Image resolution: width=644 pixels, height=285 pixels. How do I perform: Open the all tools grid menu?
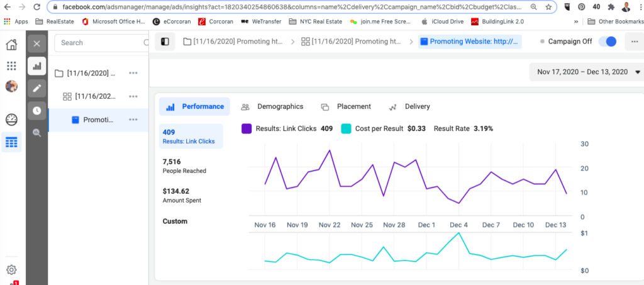[11, 65]
